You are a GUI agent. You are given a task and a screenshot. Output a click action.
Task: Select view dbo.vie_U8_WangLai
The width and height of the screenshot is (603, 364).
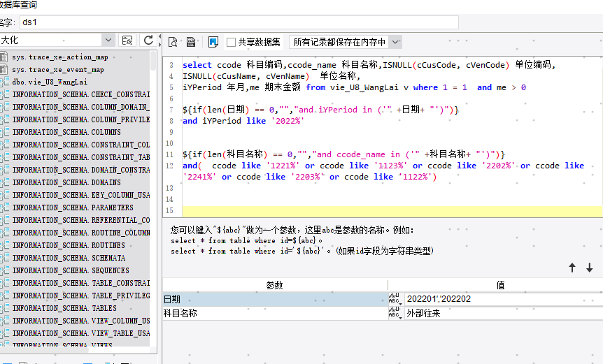click(49, 82)
